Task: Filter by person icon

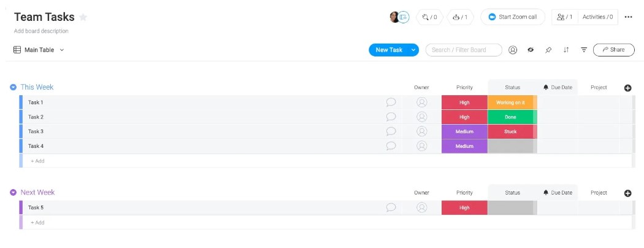Action: click(x=513, y=50)
